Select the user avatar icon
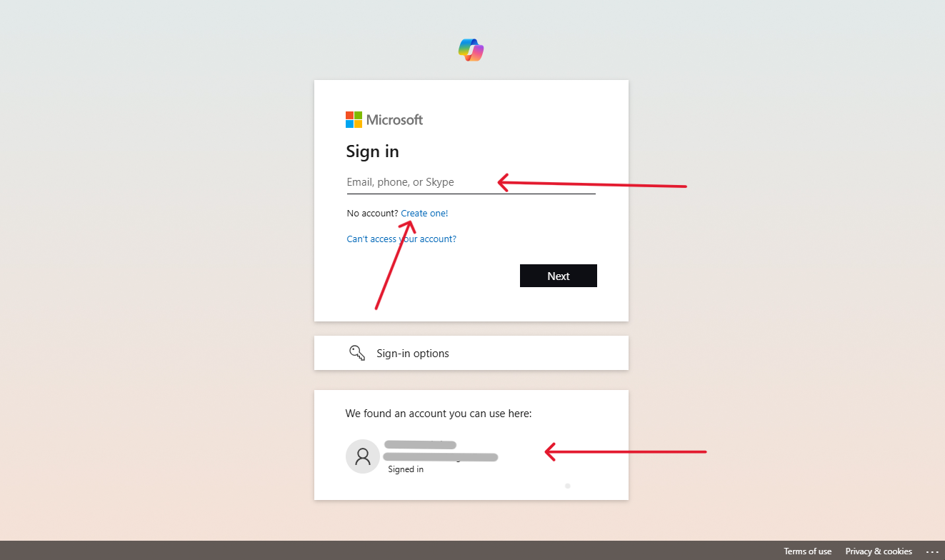Screen dimensions: 945x560 point(363,456)
